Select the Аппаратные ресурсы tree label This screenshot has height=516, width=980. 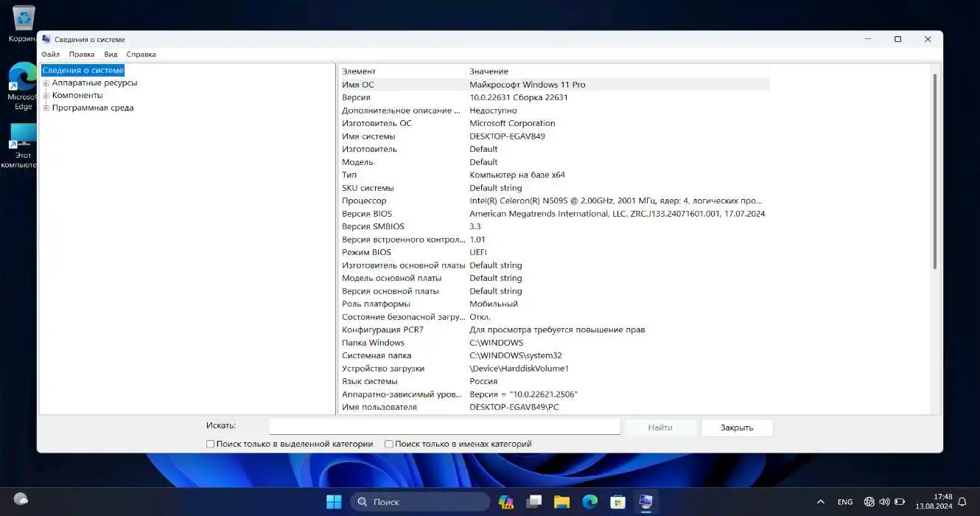[94, 83]
